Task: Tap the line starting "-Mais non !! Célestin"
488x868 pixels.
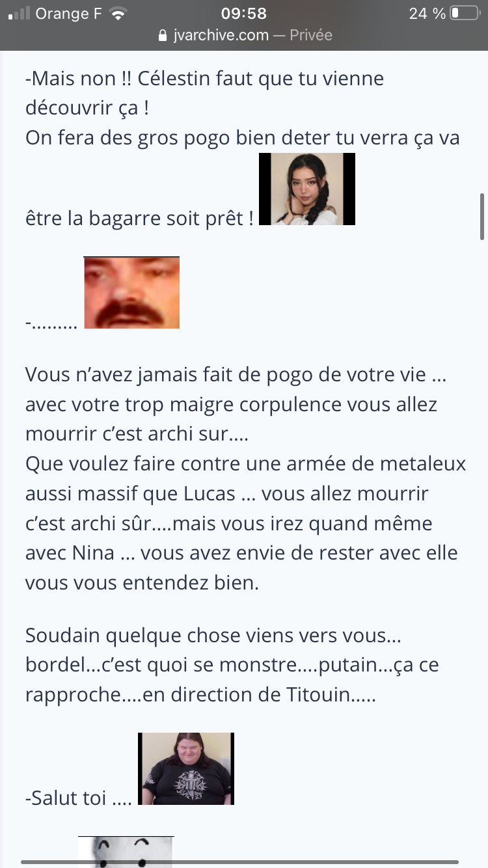Action: coord(204,79)
